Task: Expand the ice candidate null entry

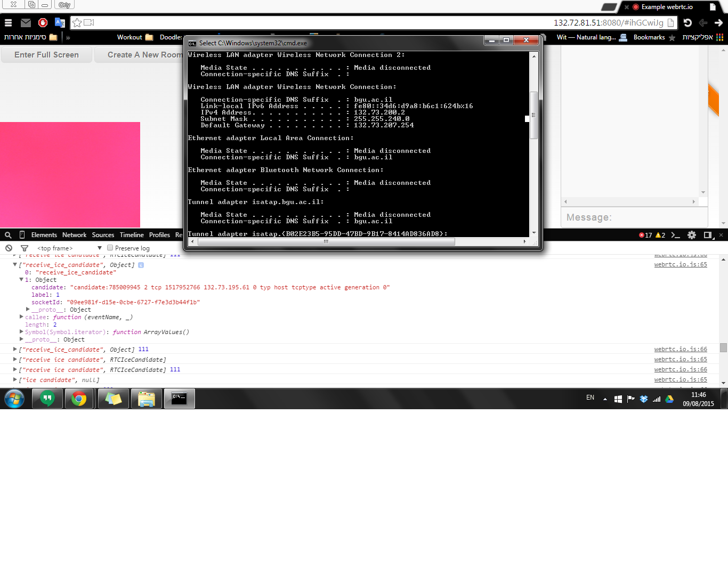Action: [x=15, y=379]
